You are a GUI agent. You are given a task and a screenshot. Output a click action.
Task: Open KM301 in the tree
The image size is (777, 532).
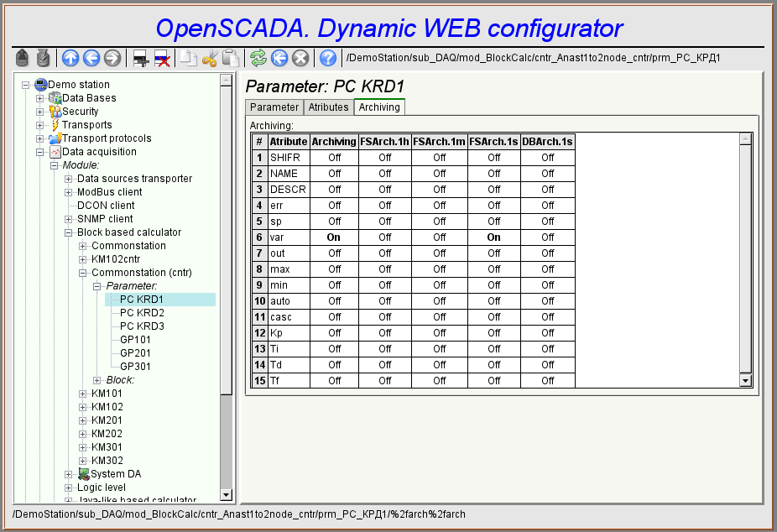coord(107,447)
